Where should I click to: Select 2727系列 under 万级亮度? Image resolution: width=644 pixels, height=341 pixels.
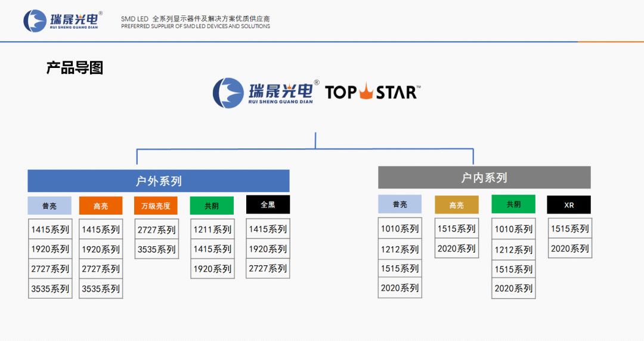[x=157, y=230]
